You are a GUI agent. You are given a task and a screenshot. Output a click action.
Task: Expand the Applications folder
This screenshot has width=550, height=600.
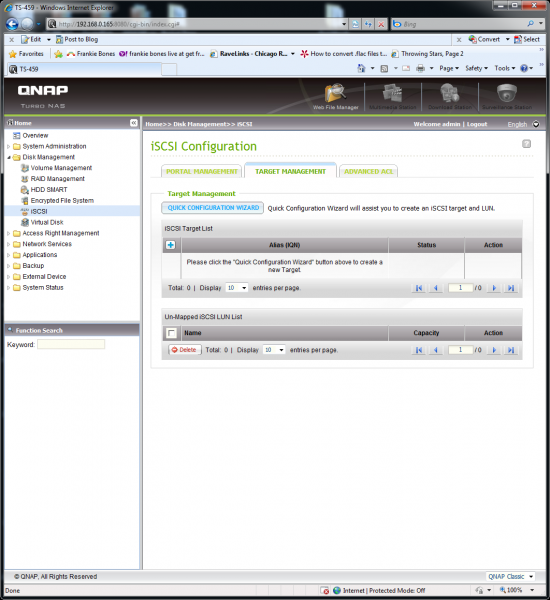8,255
